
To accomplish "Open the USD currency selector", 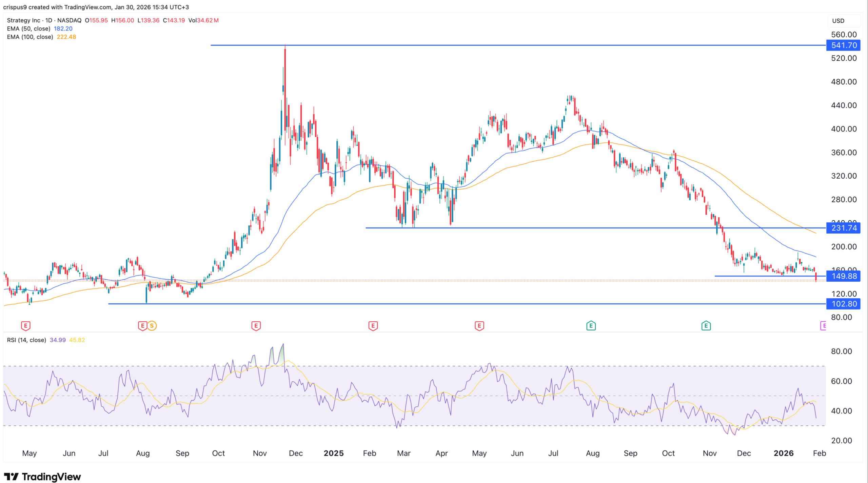I will click(844, 21).
